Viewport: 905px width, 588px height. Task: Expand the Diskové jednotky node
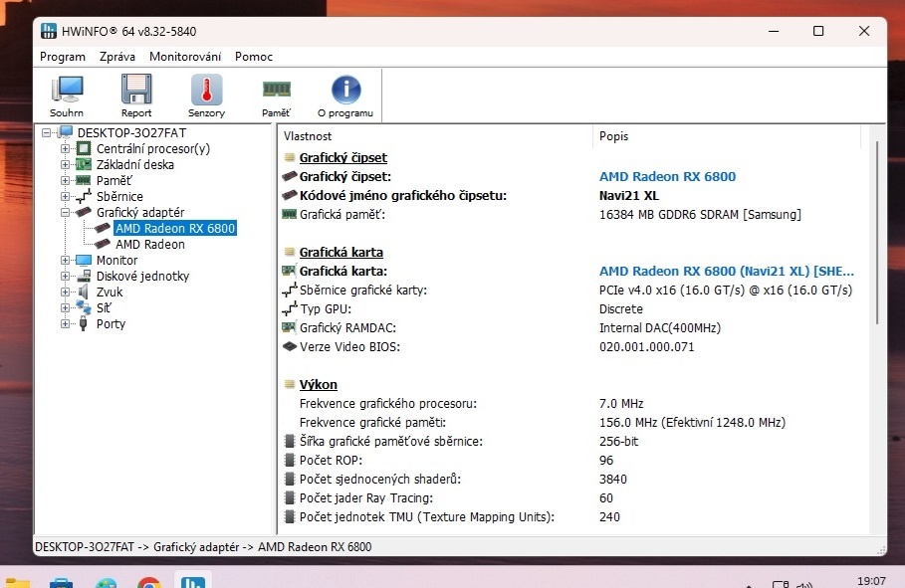(x=67, y=277)
